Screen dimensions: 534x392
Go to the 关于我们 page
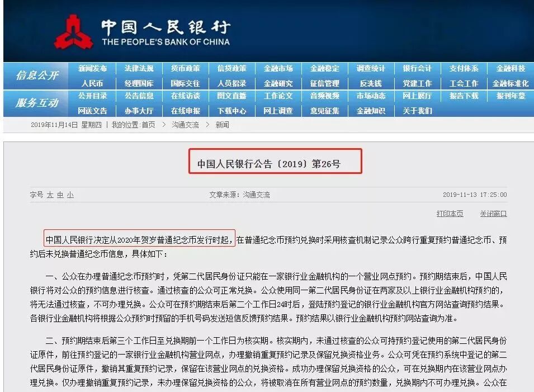(417, 111)
